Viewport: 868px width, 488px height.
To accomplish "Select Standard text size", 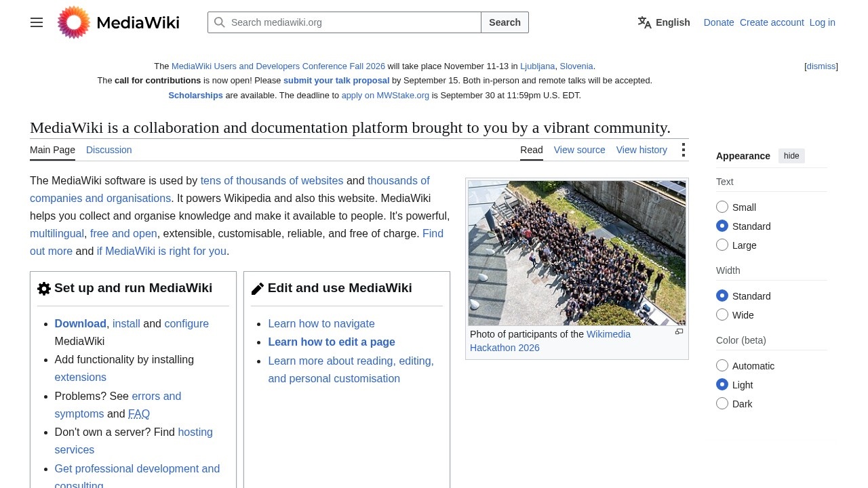I will (722, 226).
